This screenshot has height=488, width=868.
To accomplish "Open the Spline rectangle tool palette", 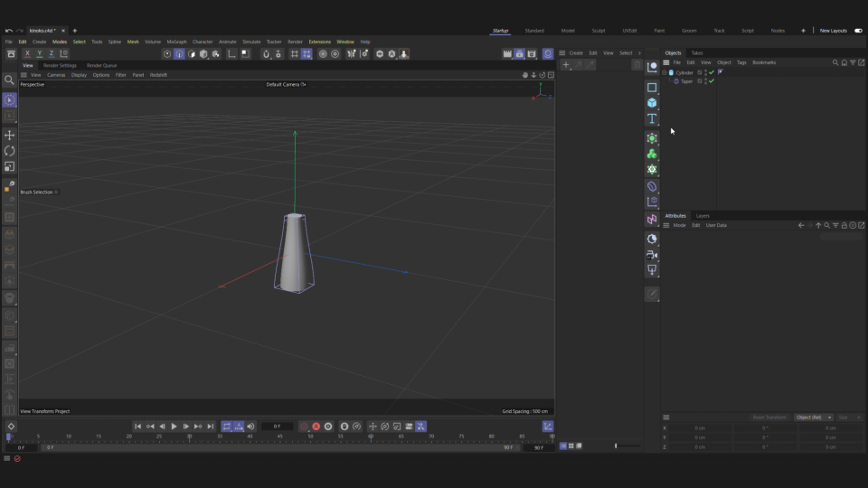I will [x=652, y=88].
